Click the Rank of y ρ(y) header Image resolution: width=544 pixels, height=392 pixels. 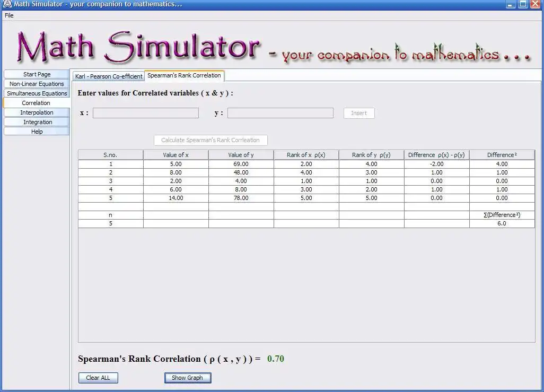(x=372, y=155)
